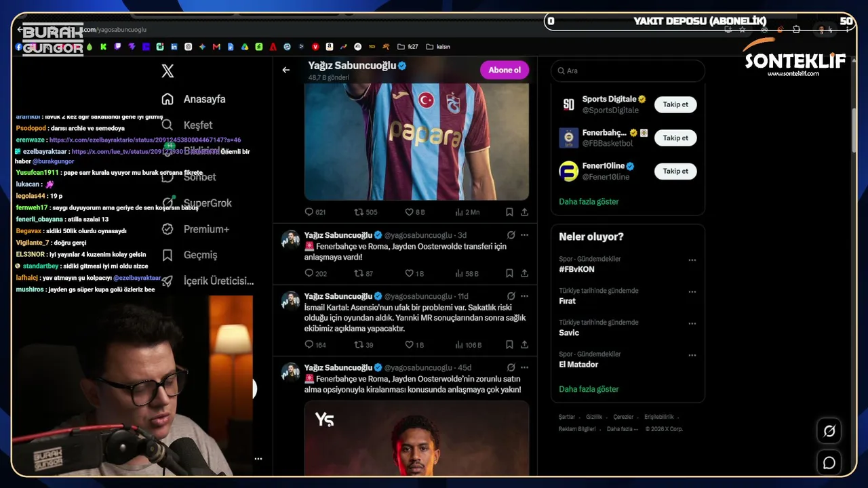Open Grok action on the 3d tweet

pos(511,235)
